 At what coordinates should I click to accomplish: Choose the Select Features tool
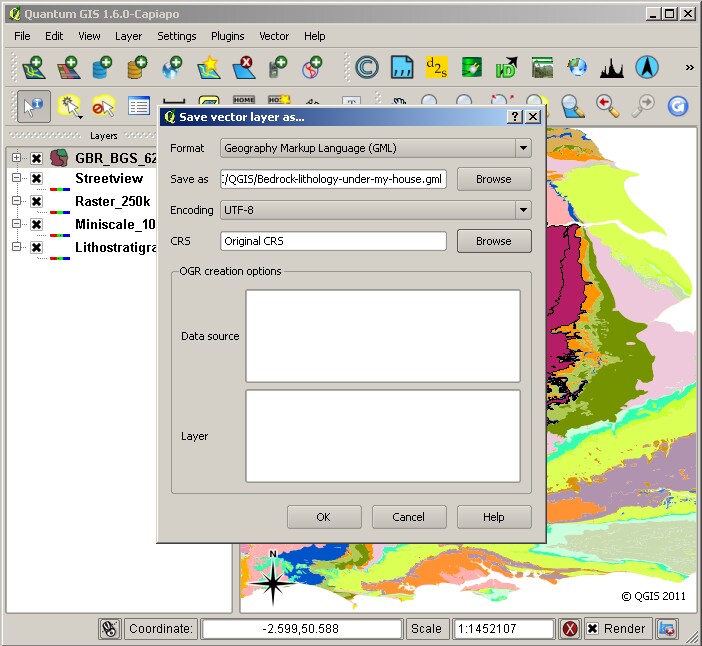pyautogui.click(x=70, y=107)
